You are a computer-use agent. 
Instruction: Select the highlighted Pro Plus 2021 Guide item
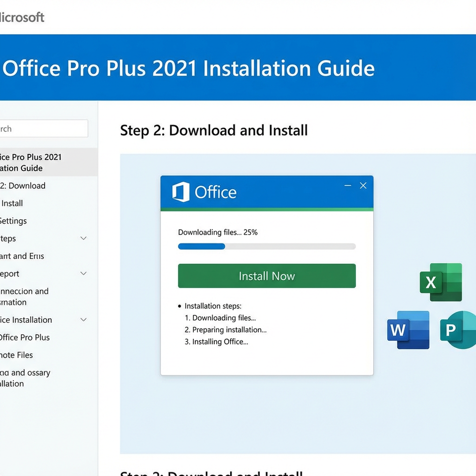pos(30,162)
